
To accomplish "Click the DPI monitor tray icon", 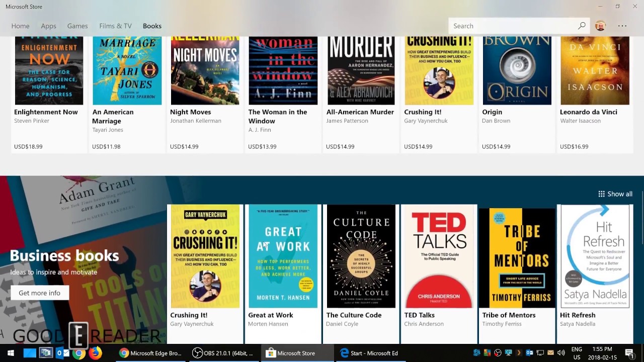I will [508, 353].
